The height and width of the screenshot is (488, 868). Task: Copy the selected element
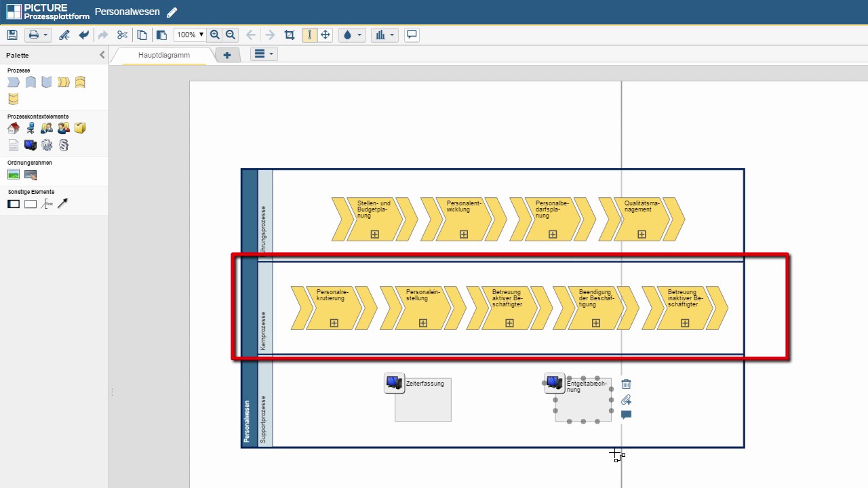pyautogui.click(x=142, y=35)
